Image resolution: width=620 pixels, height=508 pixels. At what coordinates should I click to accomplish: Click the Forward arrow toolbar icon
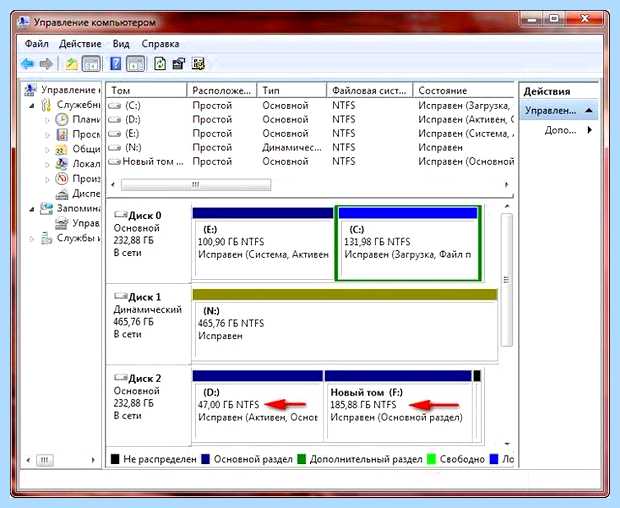(46, 64)
